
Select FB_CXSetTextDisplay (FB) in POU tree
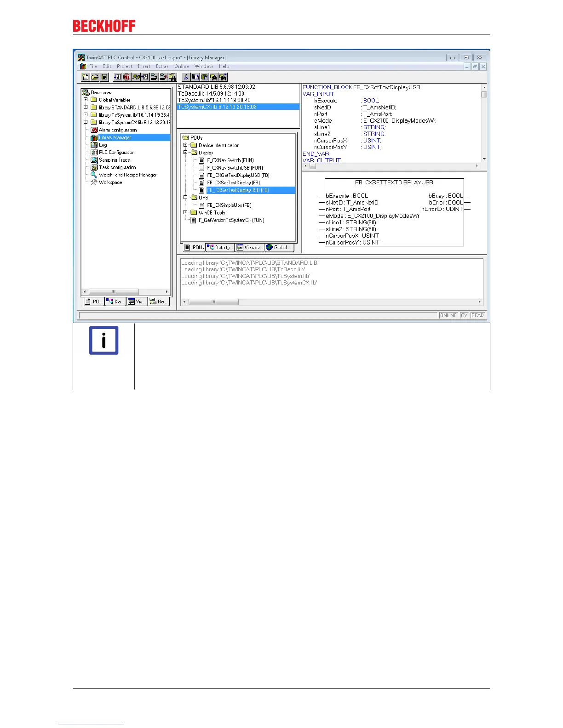tap(233, 182)
